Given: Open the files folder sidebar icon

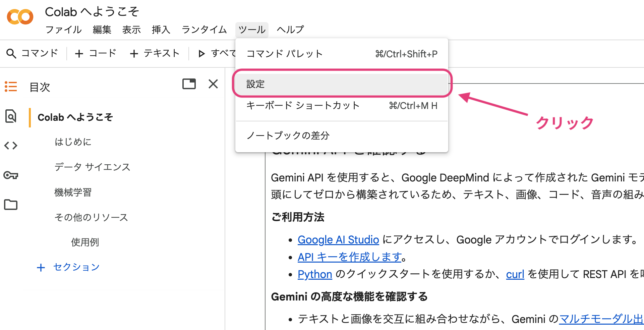Looking at the screenshot, I should 11,205.
